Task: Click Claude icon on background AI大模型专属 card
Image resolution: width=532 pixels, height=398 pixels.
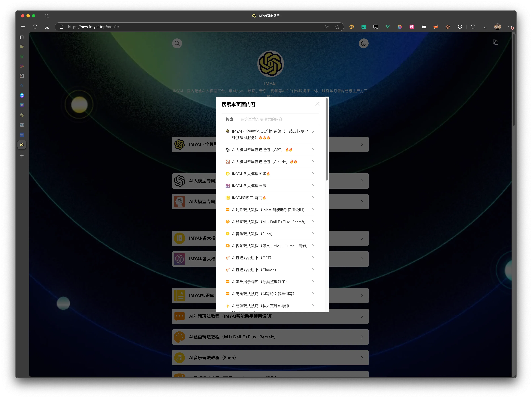Action: pos(179,202)
